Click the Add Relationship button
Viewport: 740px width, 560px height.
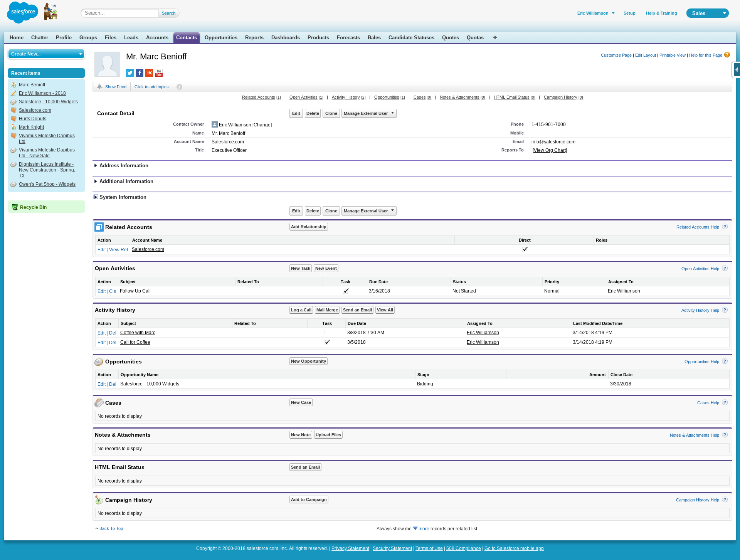coord(309,227)
